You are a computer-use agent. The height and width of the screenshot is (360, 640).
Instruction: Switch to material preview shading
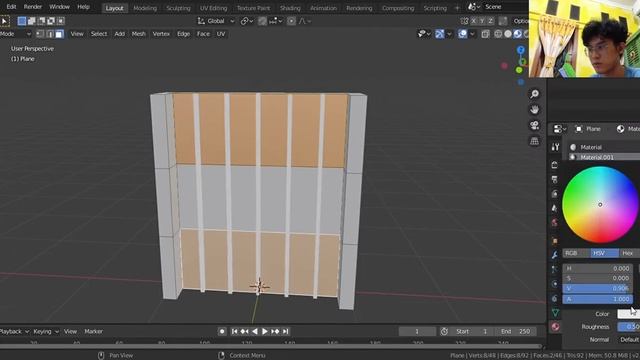pyautogui.click(x=518, y=34)
